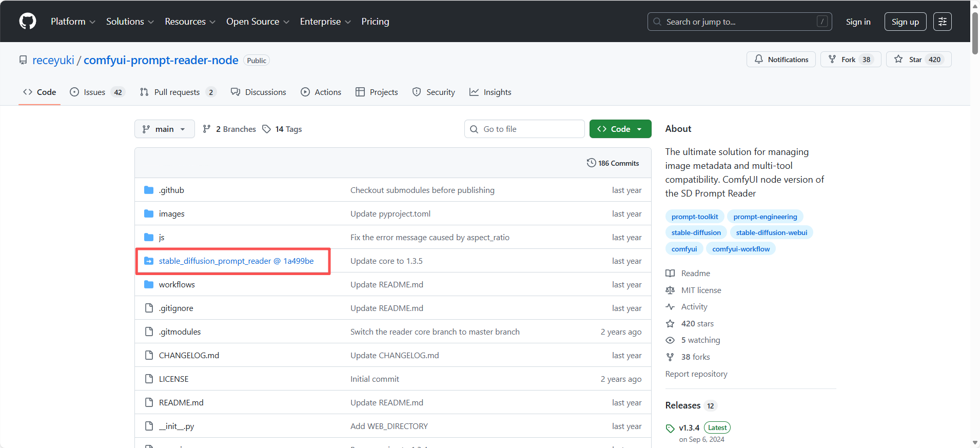This screenshot has height=448, width=980.
Task: Click the star icon beside 420 stars
Action: coord(670,324)
